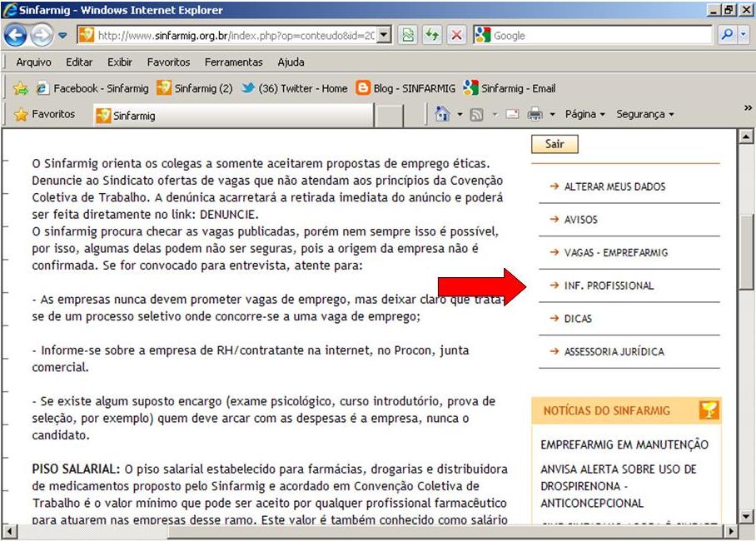The image size is (756, 541).
Task: Click the browser Back arrow button
Action: tap(16, 35)
